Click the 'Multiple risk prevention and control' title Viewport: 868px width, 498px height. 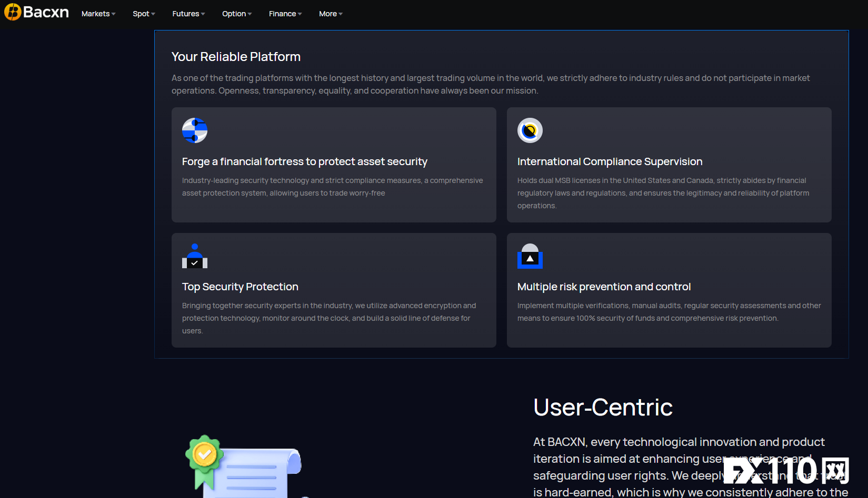604,287
